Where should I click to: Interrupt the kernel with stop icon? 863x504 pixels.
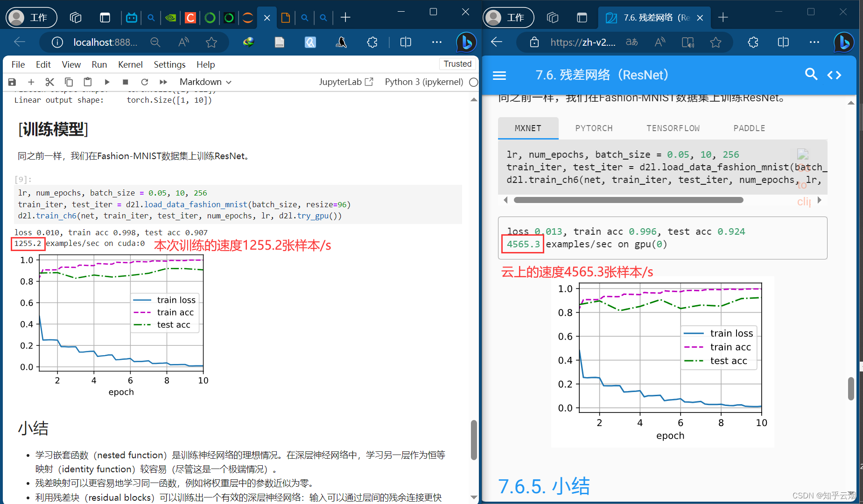(x=125, y=82)
